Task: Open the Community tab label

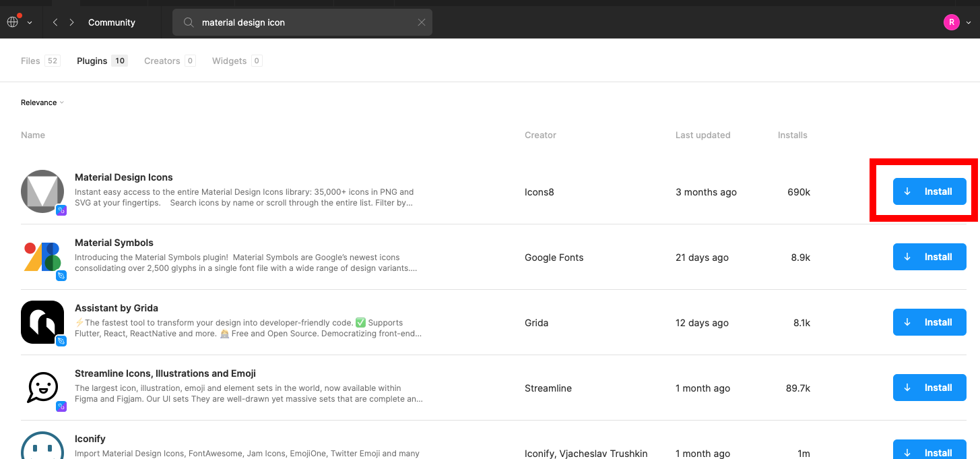Action: point(112,22)
